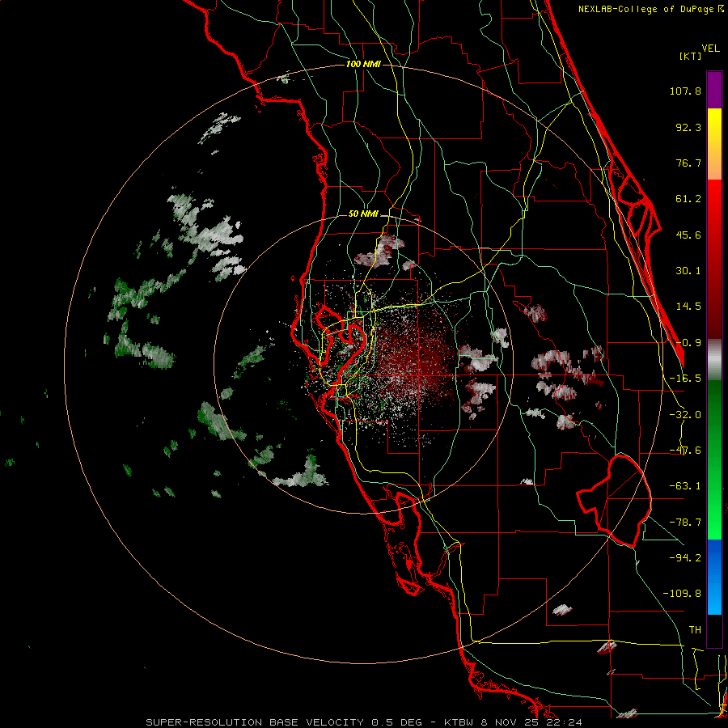Click the -47.6 velocity scale value
This screenshot has width=728, height=728.
pyautogui.click(x=685, y=451)
